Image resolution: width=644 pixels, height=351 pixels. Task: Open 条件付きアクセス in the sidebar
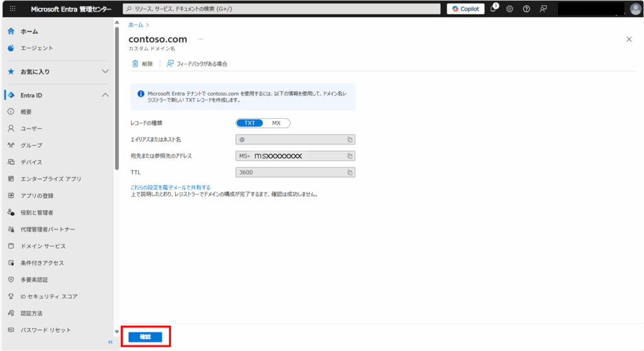42,263
